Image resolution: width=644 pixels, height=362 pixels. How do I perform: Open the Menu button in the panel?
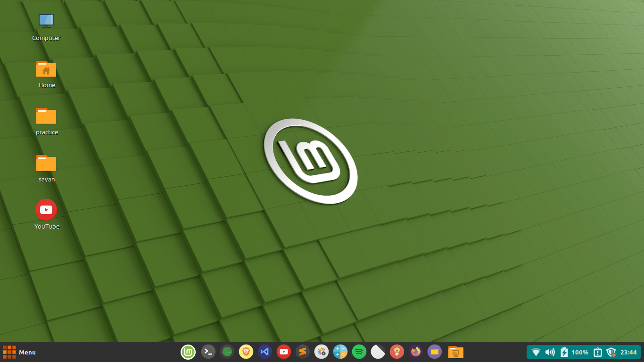[19, 352]
